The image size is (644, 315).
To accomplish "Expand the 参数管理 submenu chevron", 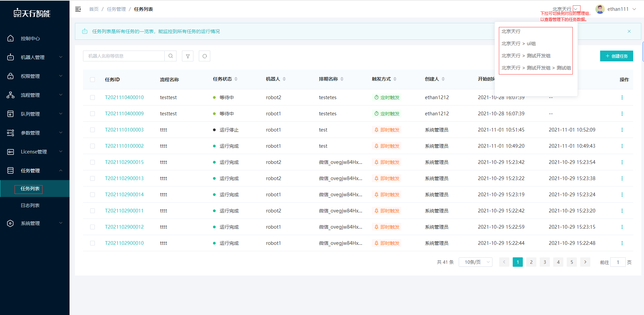I will tap(61, 133).
